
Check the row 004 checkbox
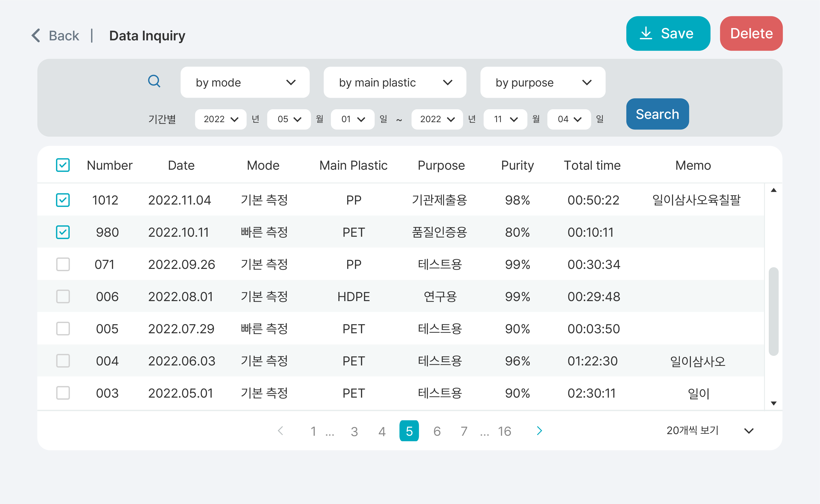coord(63,361)
